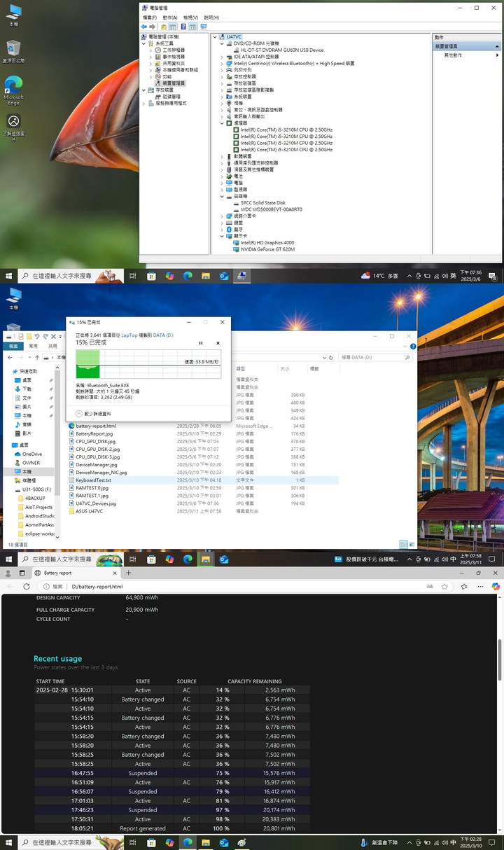The width and height of the screenshot is (504, 850).
Task: Select 磁碟管理 under 存放裝置
Action: pos(171,97)
